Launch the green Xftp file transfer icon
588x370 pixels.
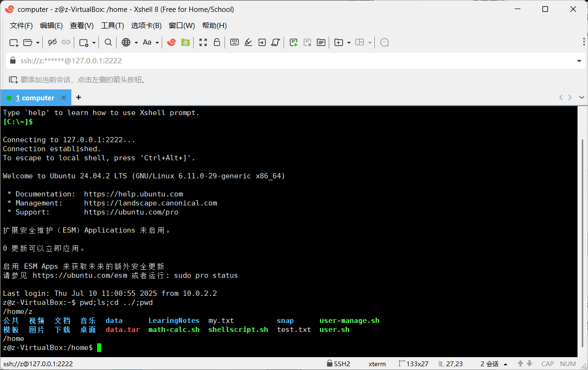pos(186,42)
